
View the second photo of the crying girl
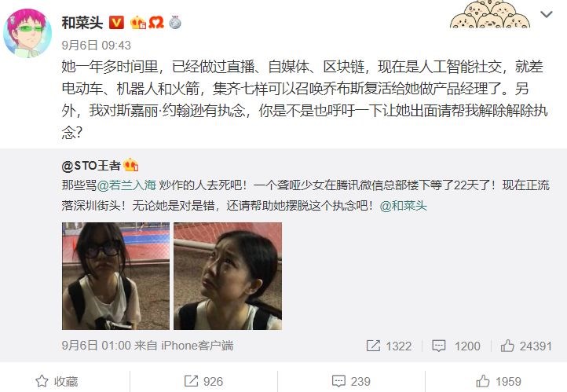point(228,276)
